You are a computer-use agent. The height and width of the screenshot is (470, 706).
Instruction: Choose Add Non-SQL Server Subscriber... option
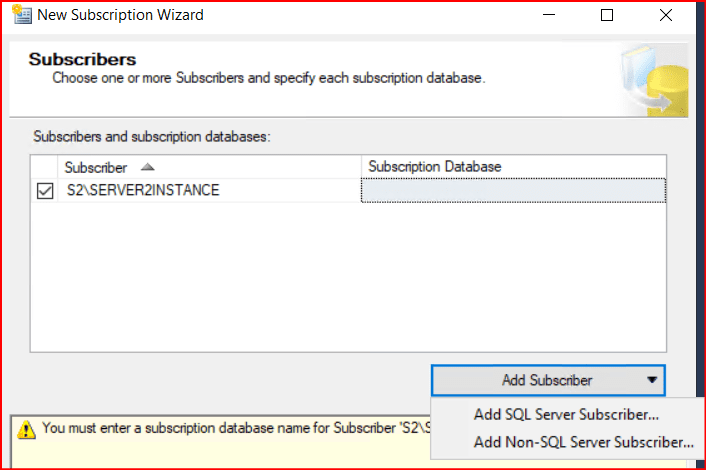583,441
